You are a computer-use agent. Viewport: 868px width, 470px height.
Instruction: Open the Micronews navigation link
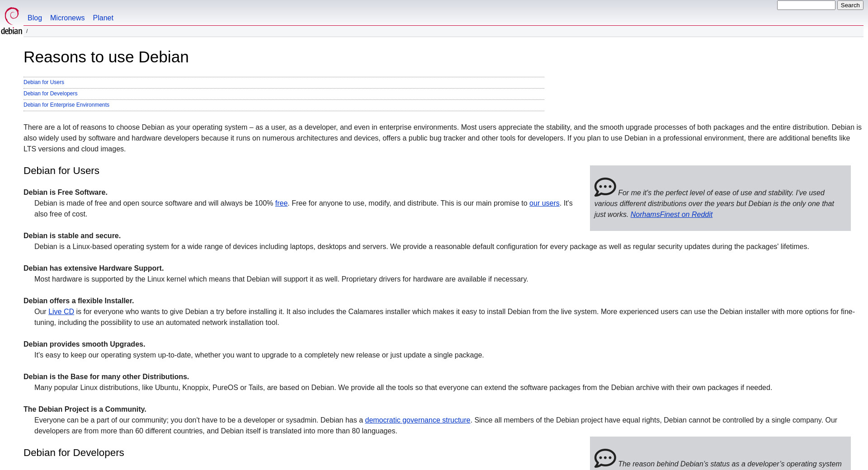coord(67,18)
